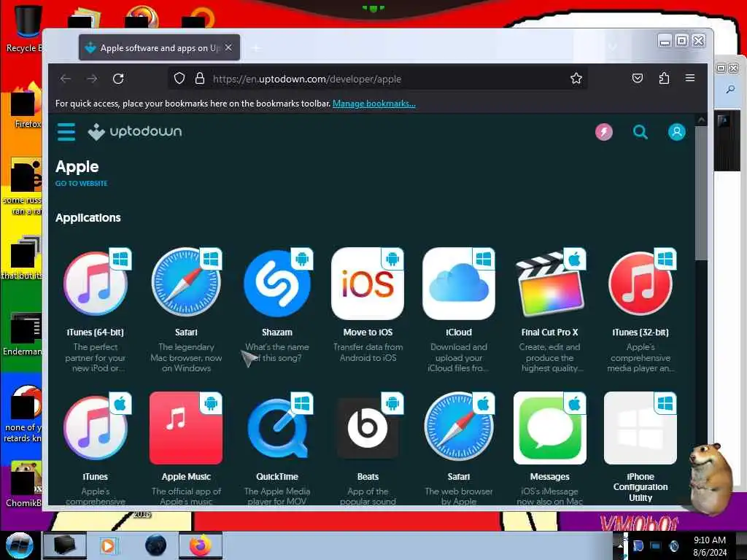Open the QuickTime app icon
The height and width of the screenshot is (560, 747).
276,428
